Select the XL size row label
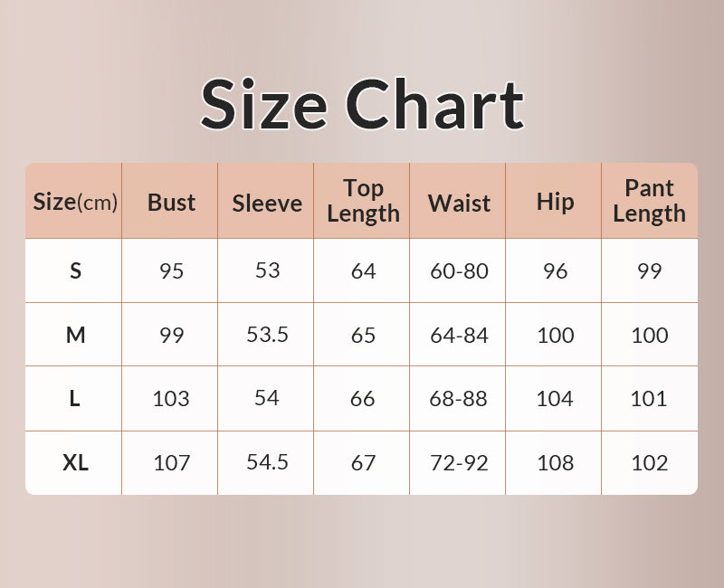Viewport: 724px width, 588px height. [75, 462]
